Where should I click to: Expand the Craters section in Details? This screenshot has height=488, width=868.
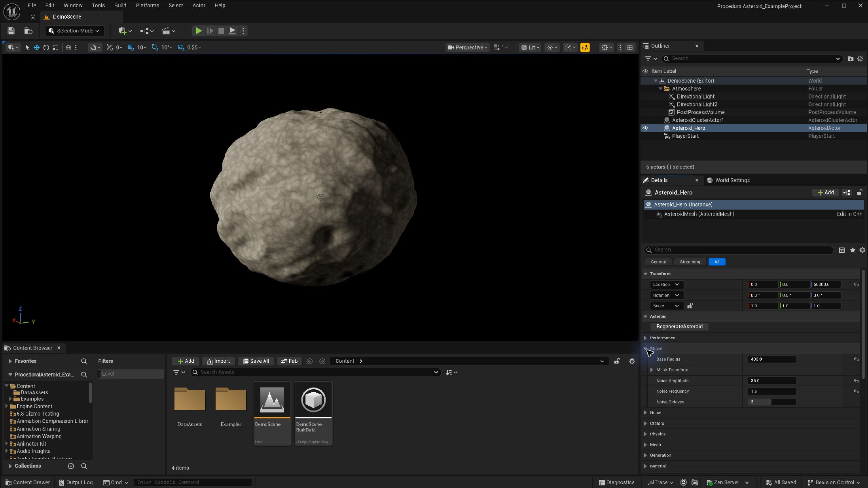coord(646,423)
